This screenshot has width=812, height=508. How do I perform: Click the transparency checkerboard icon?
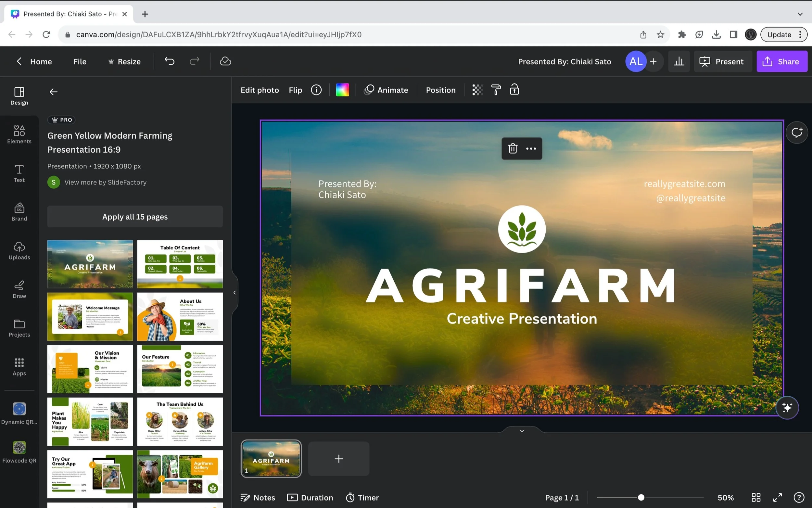click(477, 90)
